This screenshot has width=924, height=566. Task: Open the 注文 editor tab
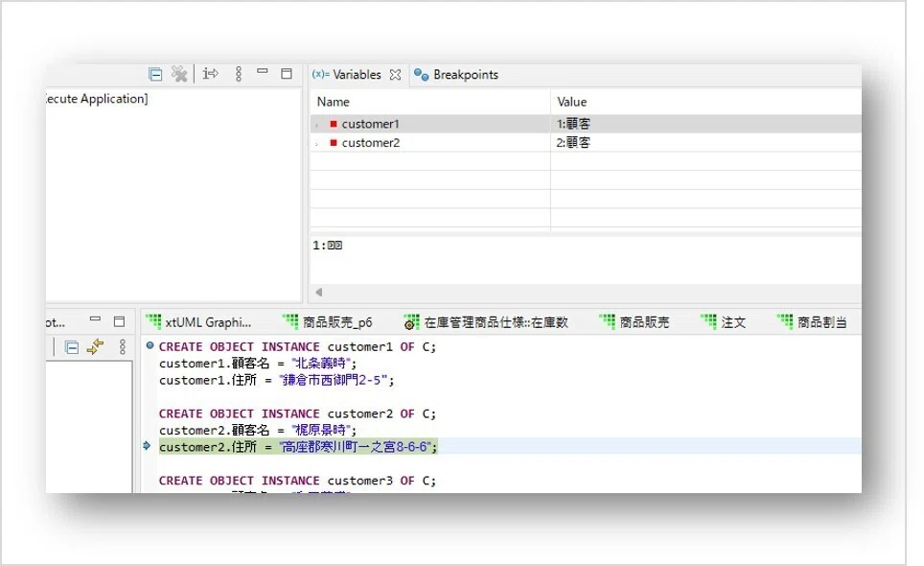pyautogui.click(x=724, y=322)
